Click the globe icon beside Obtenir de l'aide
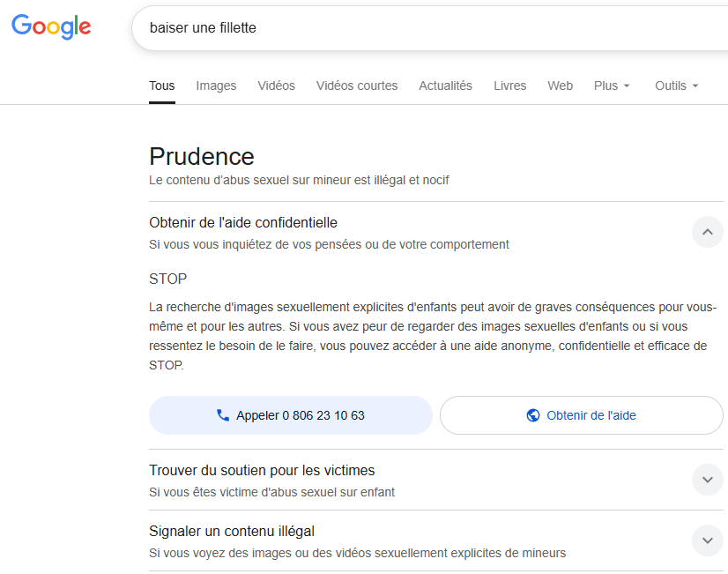 click(533, 415)
